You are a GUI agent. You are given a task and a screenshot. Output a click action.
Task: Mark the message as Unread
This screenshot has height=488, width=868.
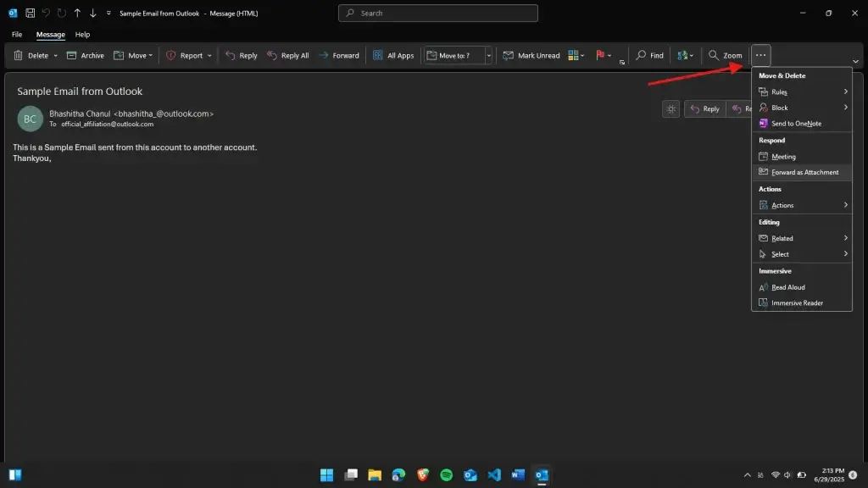[531, 55]
